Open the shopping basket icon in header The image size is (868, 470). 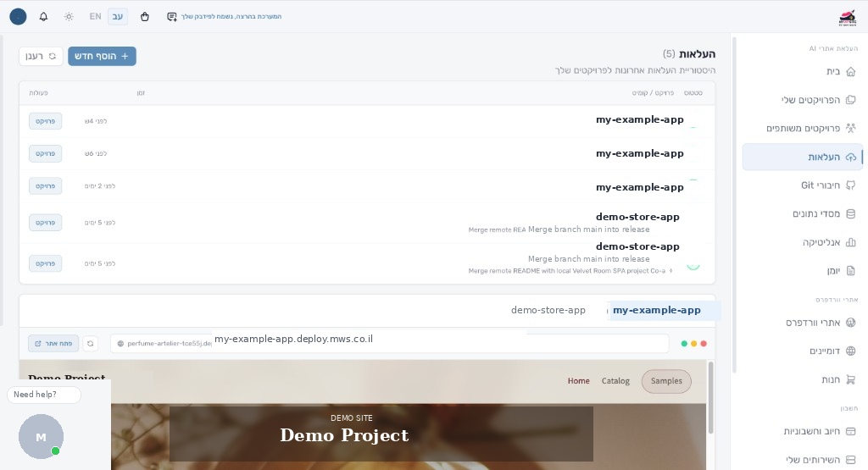(x=144, y=17)
